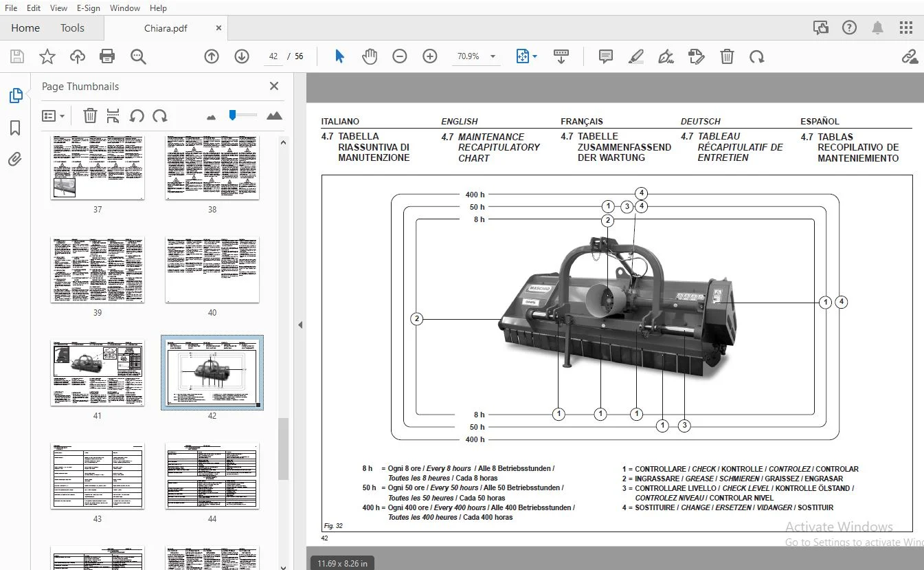924x570 pixels.
Task: Delete page via toolbar trash icon
Action: tap(727, 56)
